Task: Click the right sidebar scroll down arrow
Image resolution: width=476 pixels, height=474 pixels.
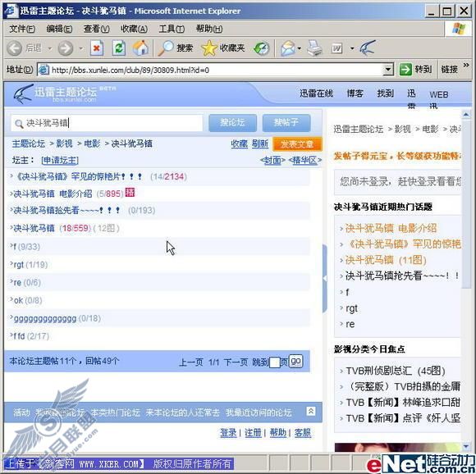Action: [x=466, y=446]
